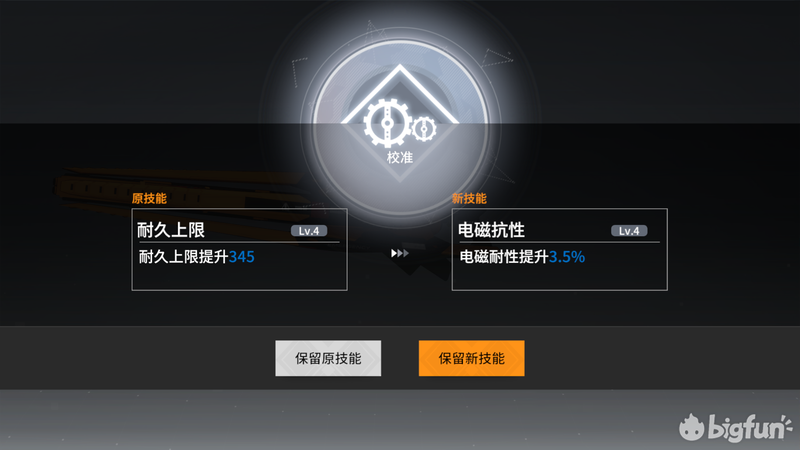
Task: Click the 原技能 orange label
Action: point(149,198)
